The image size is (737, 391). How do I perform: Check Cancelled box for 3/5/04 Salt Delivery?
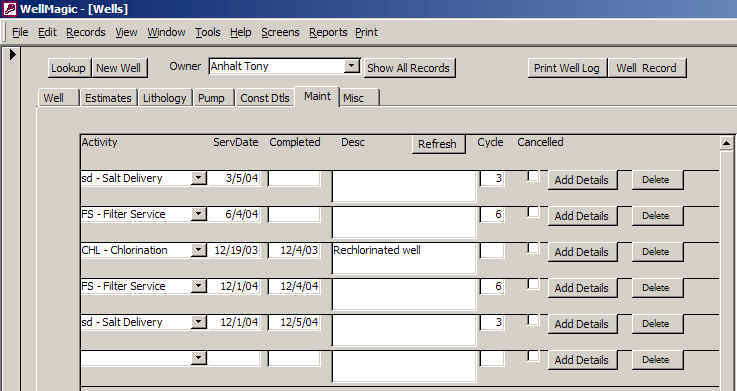coord(533,176)
